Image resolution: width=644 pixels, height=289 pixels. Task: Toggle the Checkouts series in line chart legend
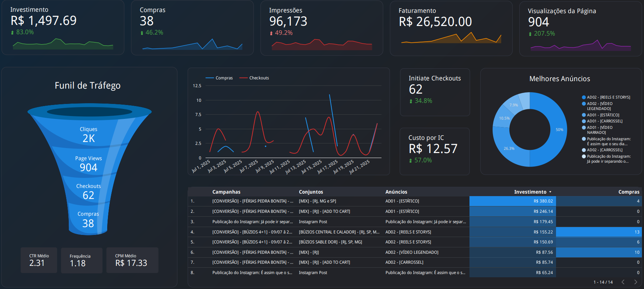coord(254,78)
